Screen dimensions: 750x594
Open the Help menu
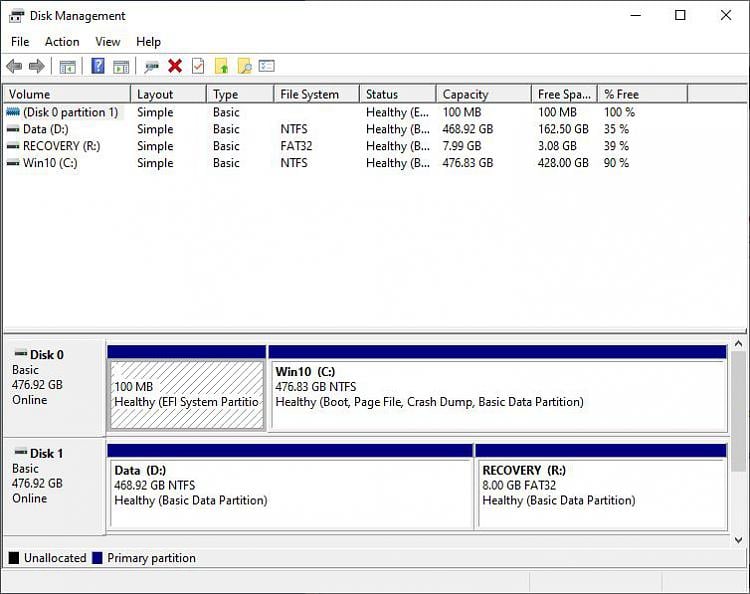(148, 42)
